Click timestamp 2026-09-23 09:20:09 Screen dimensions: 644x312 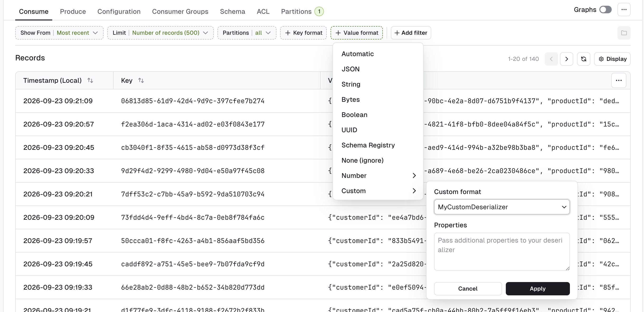coord(59,217)
